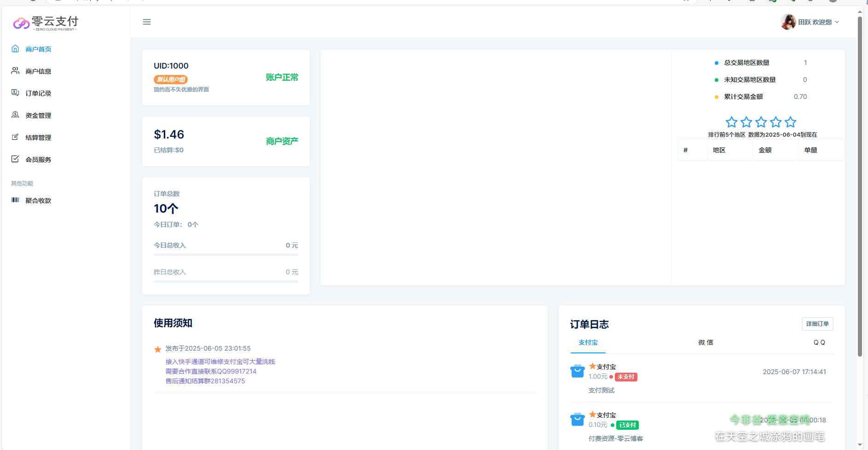Click the hamburger menu icon to collapse sidebar

[147, 22]
